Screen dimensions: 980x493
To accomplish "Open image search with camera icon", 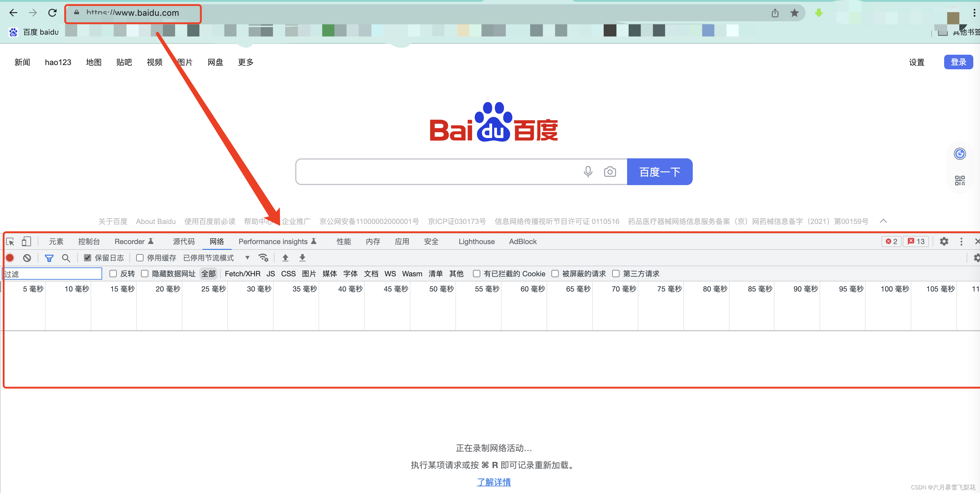I will 610,172.
